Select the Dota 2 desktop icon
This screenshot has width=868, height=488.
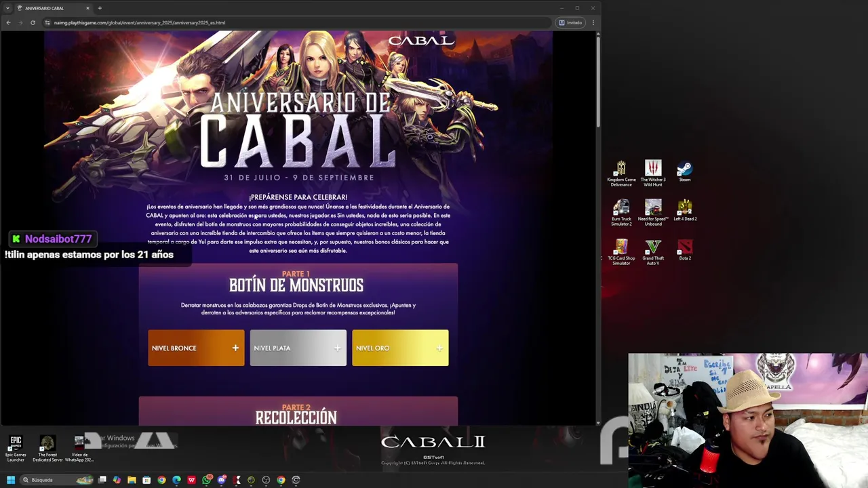(x=685, y=250)
